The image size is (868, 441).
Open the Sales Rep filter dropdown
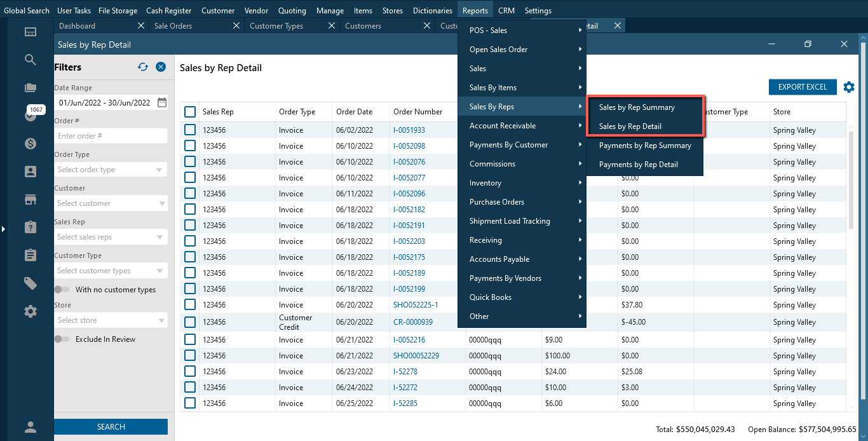(159, 237)
